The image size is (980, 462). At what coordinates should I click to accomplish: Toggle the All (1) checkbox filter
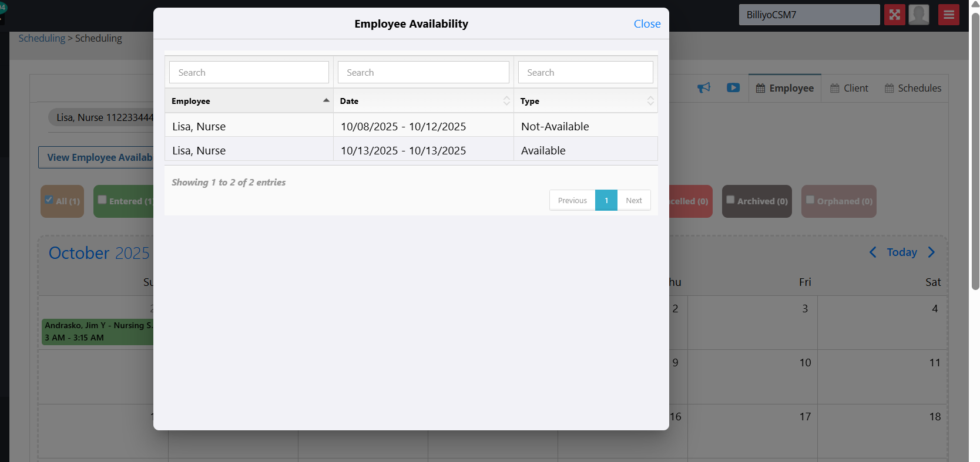tap(49, 200)
